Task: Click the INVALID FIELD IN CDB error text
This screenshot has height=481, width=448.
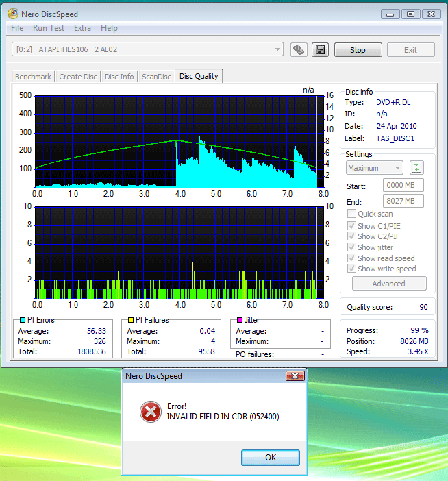Action: [x=223, y=417]
